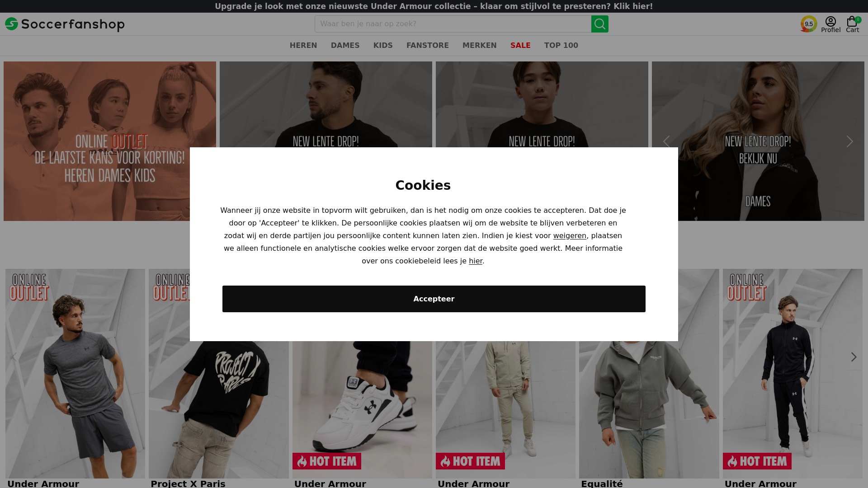Expand the KIDS category menu
The image size is (868, 488).
click(x=383, y=45)
